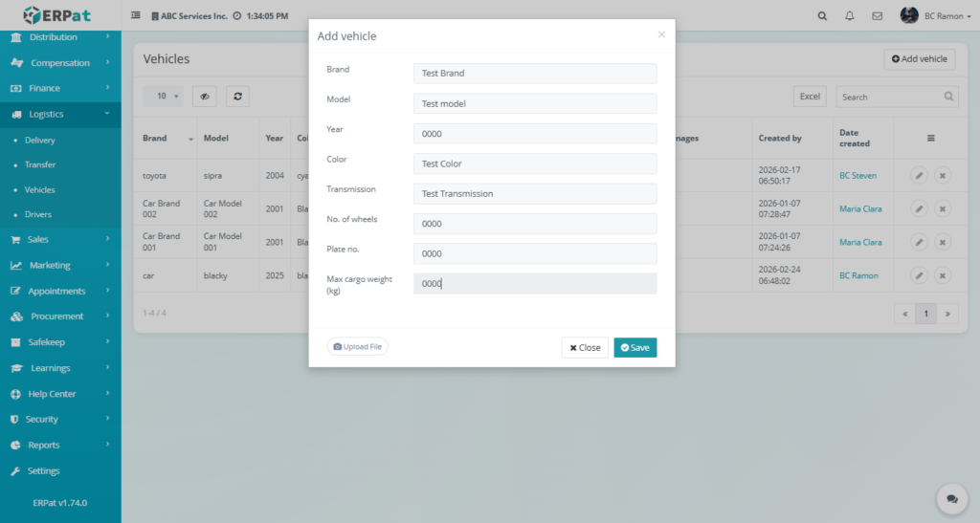
Task: Open Drivers under Logistics
Action: (38, 214)
